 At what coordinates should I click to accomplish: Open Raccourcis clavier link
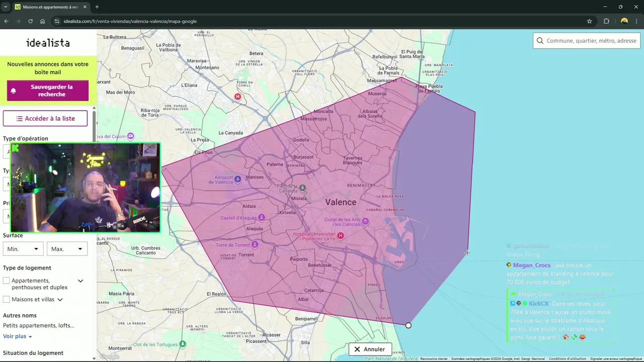point(434,359)
